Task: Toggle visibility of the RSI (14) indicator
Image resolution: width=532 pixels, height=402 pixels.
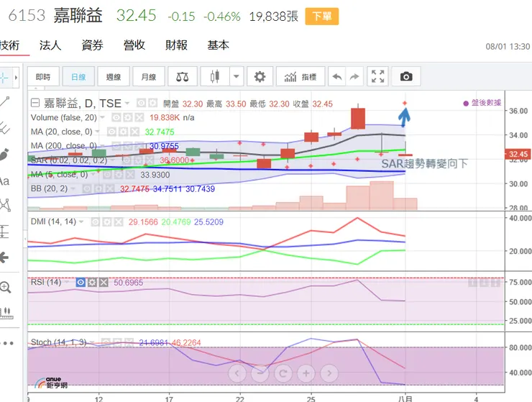Action: [81, 282]
